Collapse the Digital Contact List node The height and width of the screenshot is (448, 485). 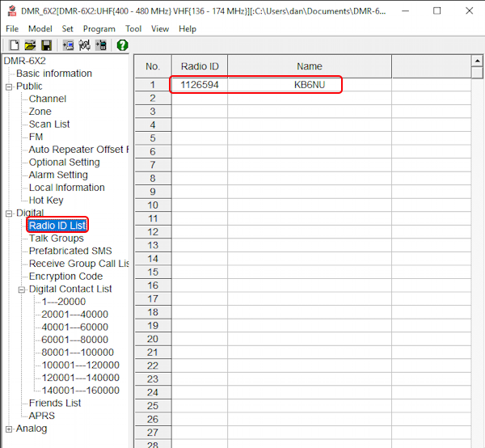point(22,290)
